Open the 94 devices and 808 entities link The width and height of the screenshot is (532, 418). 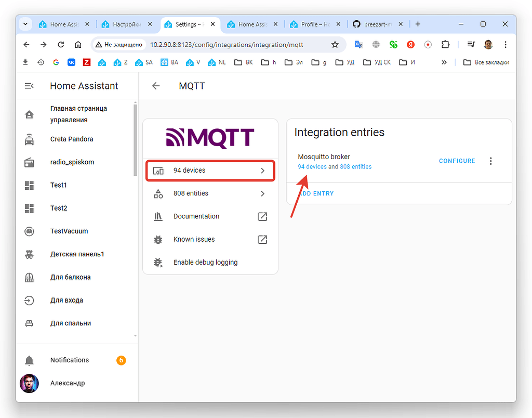pos(335,166)
